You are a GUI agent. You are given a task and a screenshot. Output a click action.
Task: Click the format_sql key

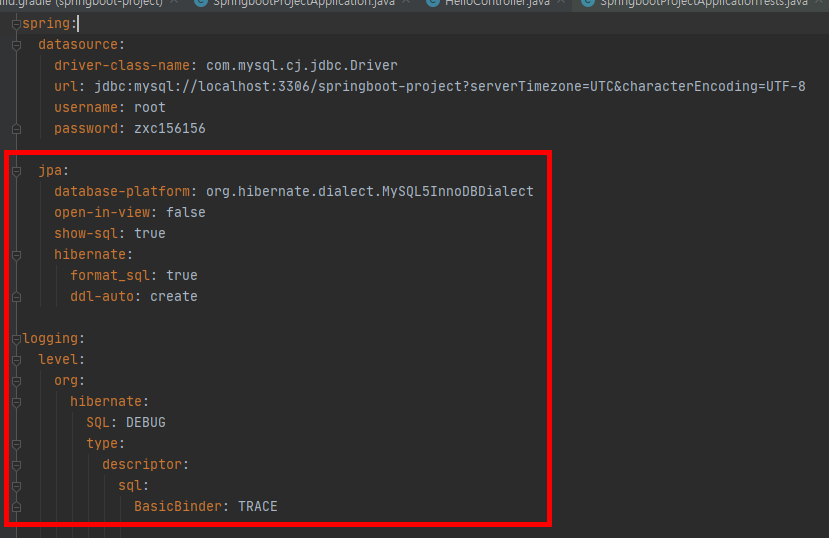click(110, 275)
